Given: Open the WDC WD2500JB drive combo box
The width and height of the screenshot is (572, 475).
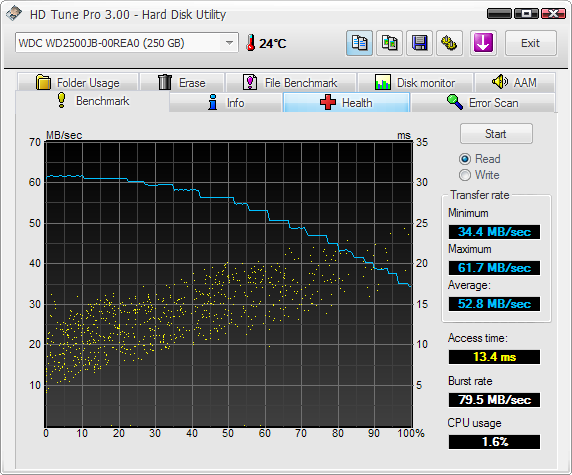Looking at the screenshot, I should tap(127, 43).
